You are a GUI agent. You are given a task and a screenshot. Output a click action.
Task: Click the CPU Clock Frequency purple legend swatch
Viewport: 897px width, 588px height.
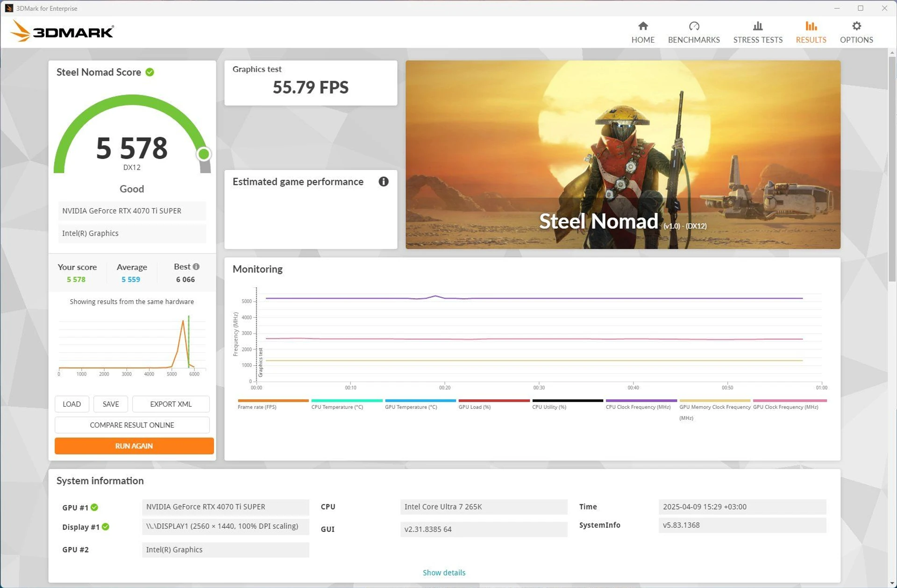coord(641,401)
